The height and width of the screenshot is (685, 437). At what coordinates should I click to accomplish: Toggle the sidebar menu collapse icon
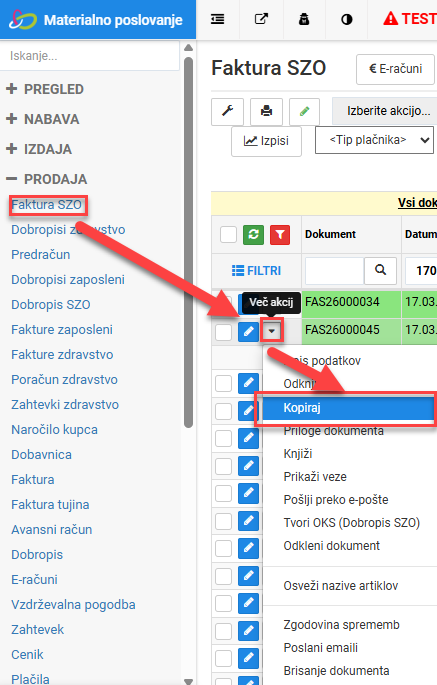217,19
